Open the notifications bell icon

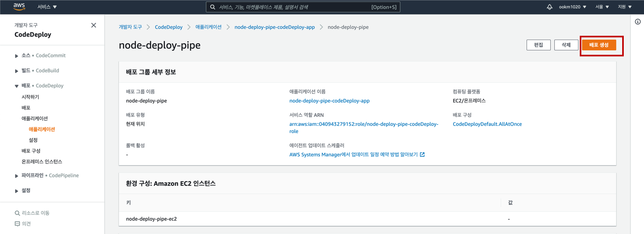[549, 7]
